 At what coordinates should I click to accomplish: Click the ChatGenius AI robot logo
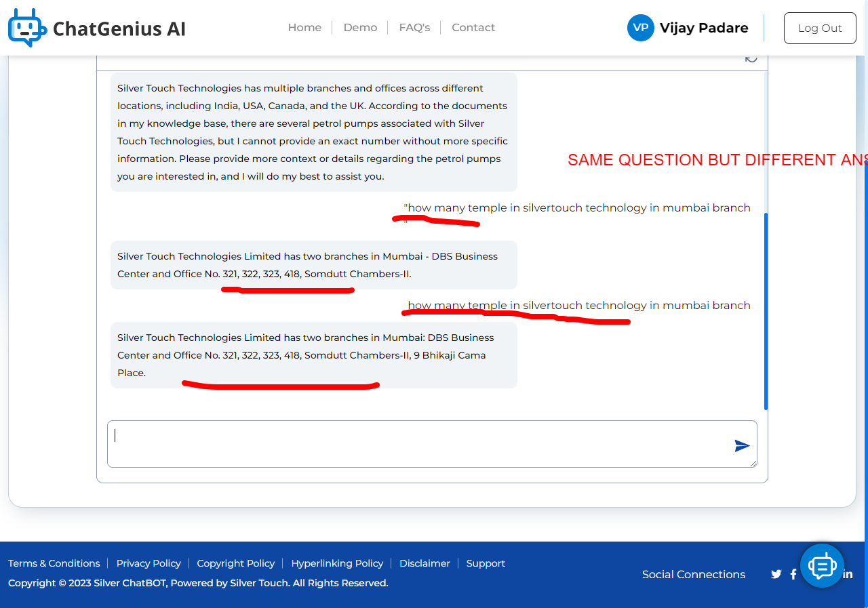tap(27, 28)
